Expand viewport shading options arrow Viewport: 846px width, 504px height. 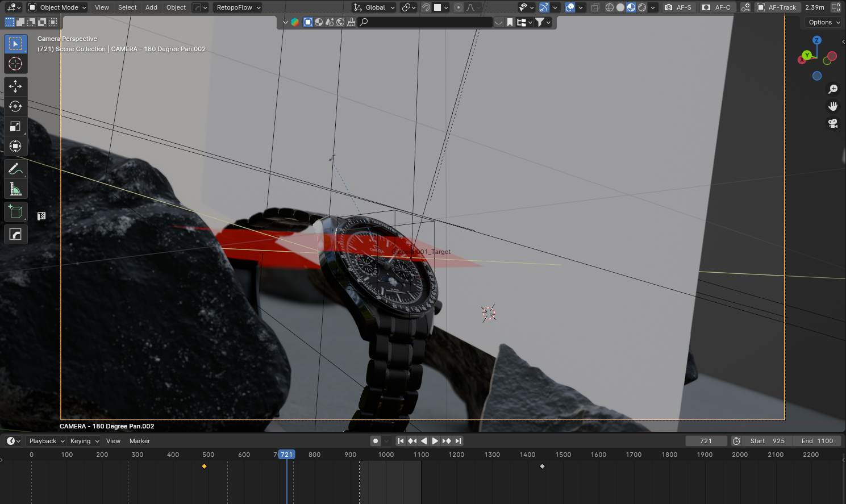pos(653,7)
